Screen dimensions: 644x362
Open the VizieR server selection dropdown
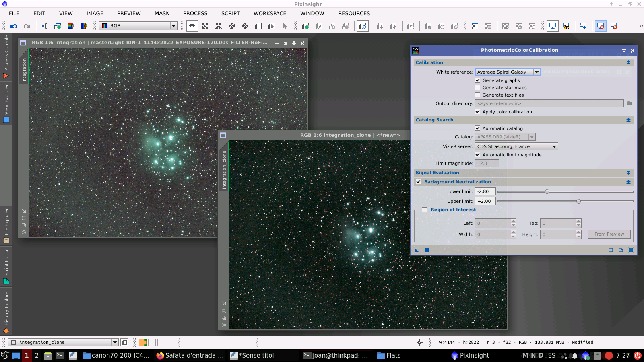pos(555,146)
